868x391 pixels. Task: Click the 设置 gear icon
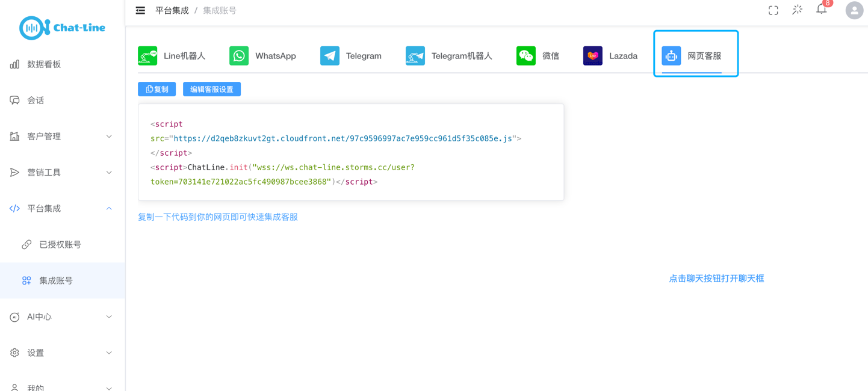14,353
